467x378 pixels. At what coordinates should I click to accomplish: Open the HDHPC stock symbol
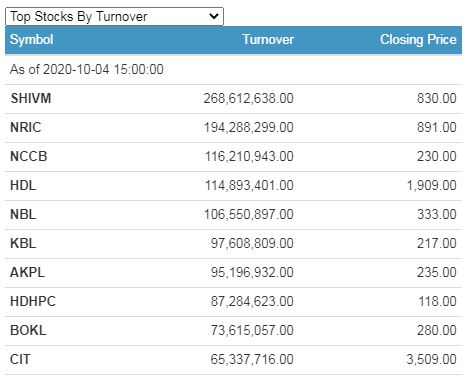click(33, 301)
